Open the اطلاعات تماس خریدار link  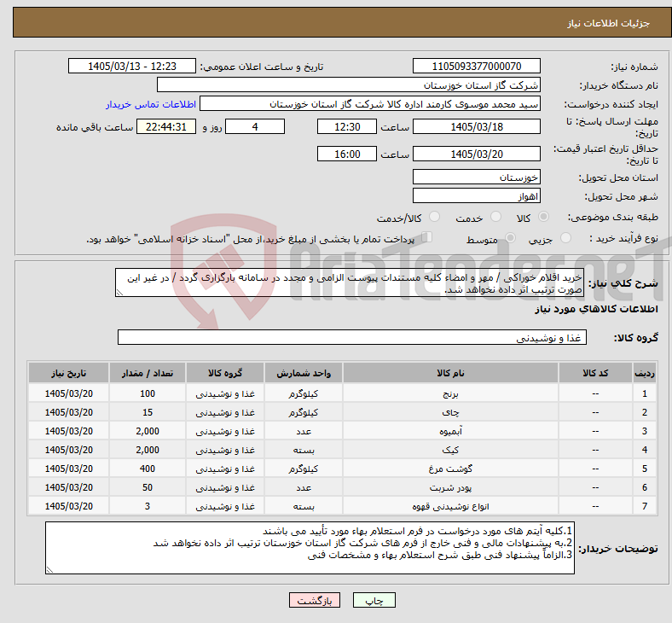[151, 104]
